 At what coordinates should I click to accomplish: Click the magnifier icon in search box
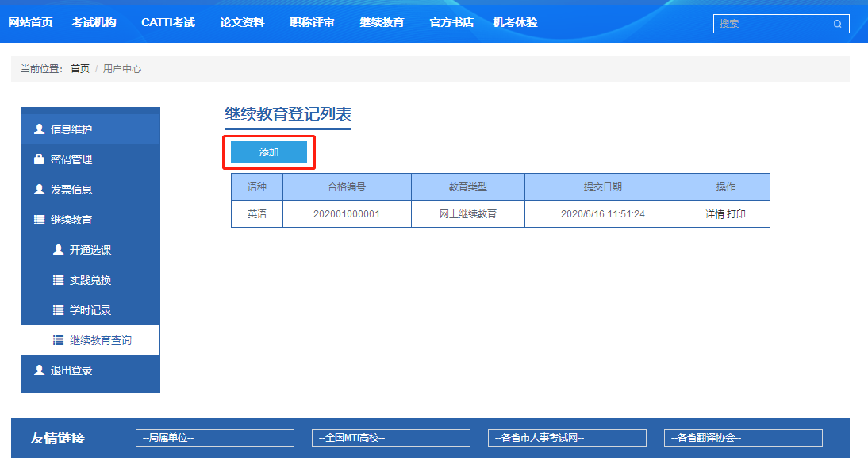pos(837,24)
